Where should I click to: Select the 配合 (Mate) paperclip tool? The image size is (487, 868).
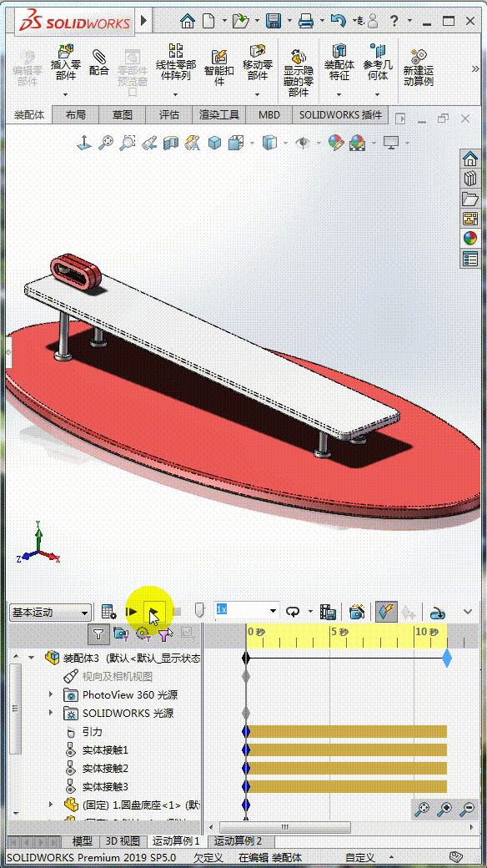99,63
